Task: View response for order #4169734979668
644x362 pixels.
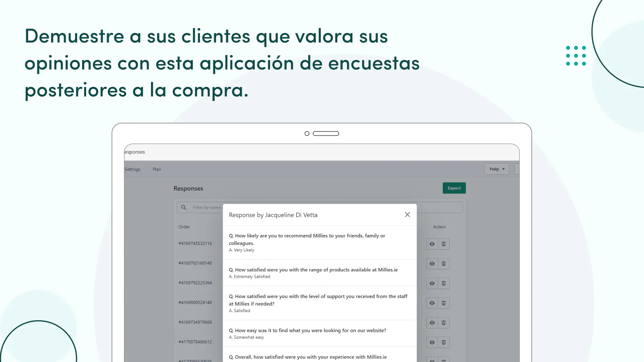Action: [x=432, y=323]
